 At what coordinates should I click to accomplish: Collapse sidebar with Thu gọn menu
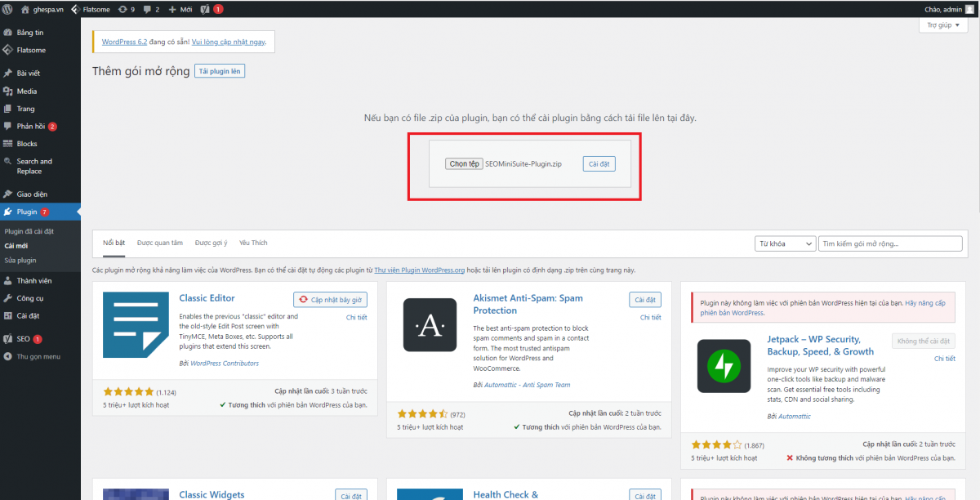click(32, 356)
